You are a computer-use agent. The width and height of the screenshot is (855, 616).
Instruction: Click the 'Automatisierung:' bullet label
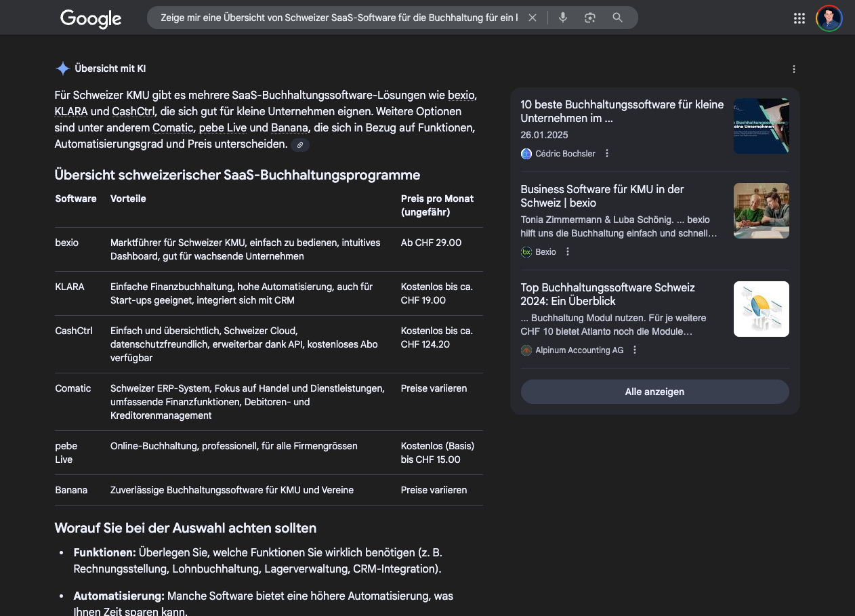(119, 596)
